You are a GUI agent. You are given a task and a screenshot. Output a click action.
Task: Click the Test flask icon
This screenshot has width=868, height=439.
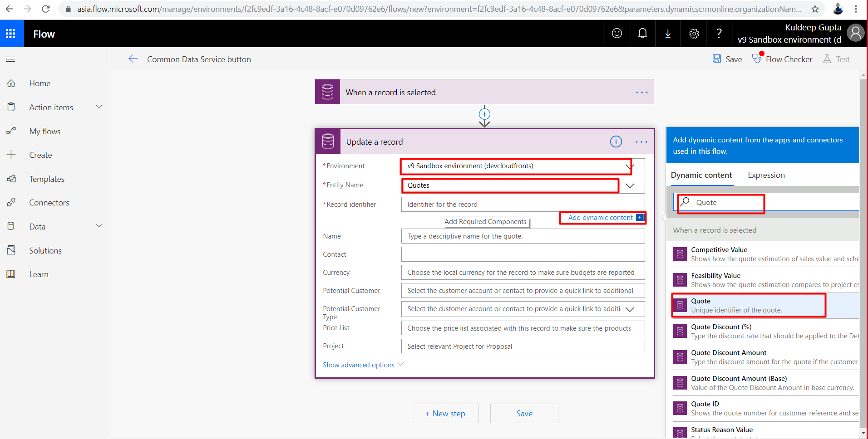coord(827,59)
